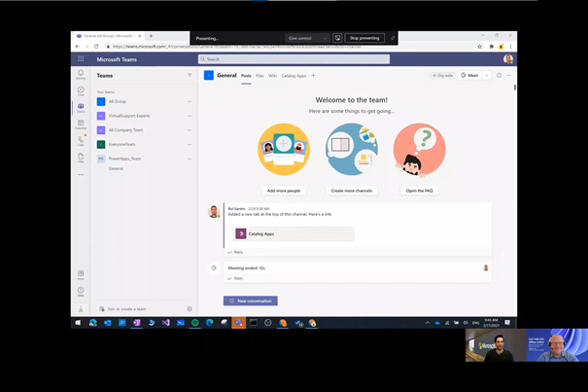Open the app launcher waffle icon

click(x=81, y=58)
